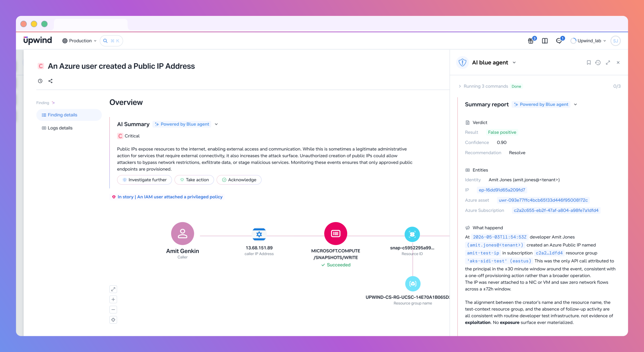Bookmark the AI blue agent conversation

tap(589, 63)
